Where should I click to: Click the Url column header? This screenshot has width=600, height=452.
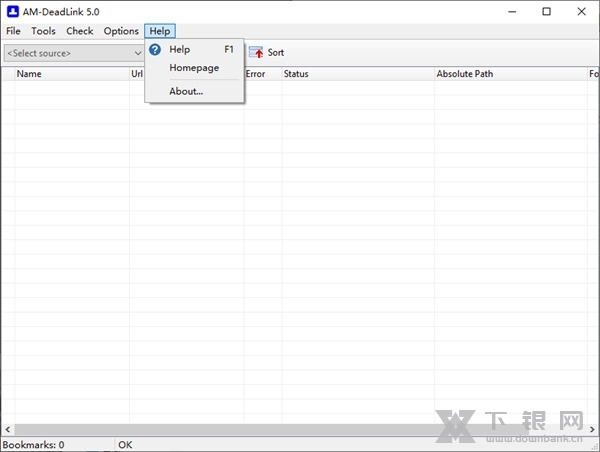point(137,74)
